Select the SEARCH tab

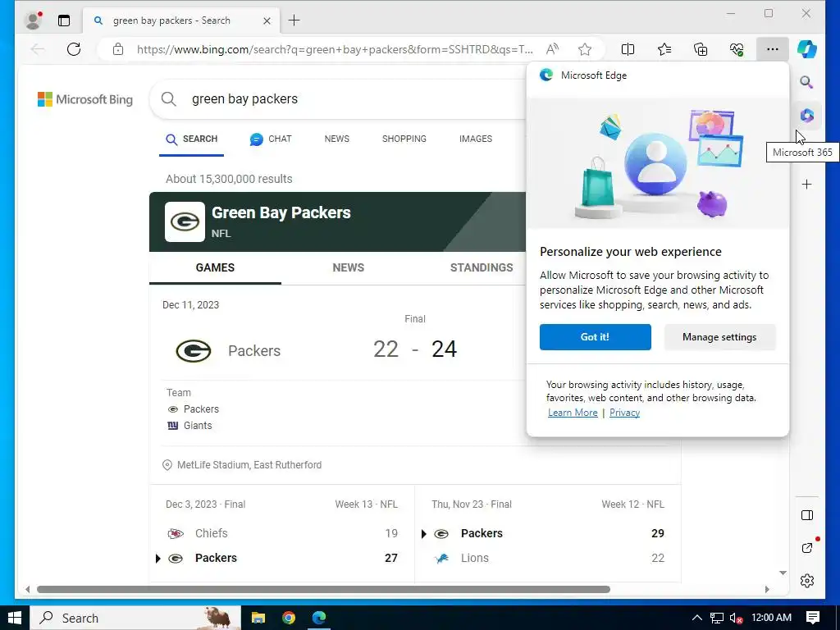(x=191, y=139)
